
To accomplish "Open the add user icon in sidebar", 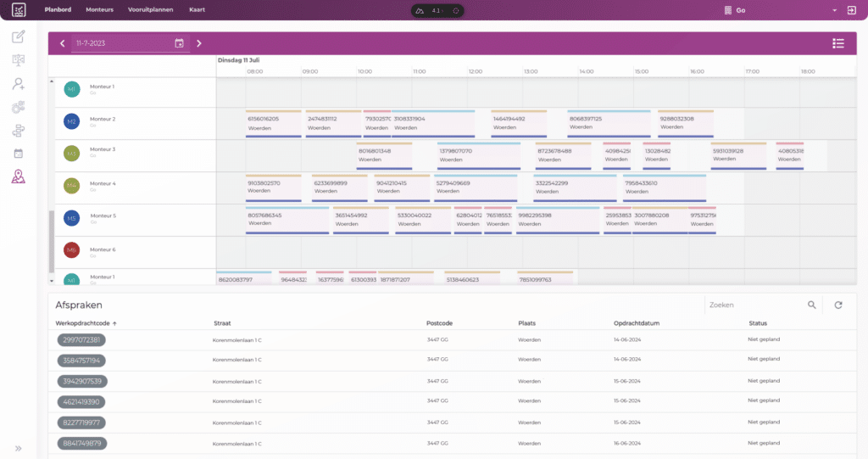I will [19, 84].
